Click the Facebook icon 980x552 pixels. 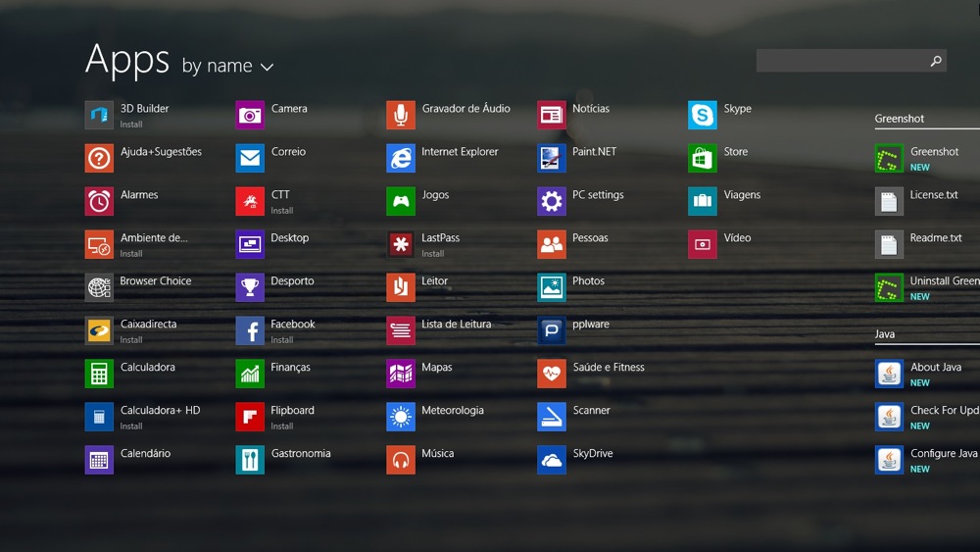click(249, 330)
